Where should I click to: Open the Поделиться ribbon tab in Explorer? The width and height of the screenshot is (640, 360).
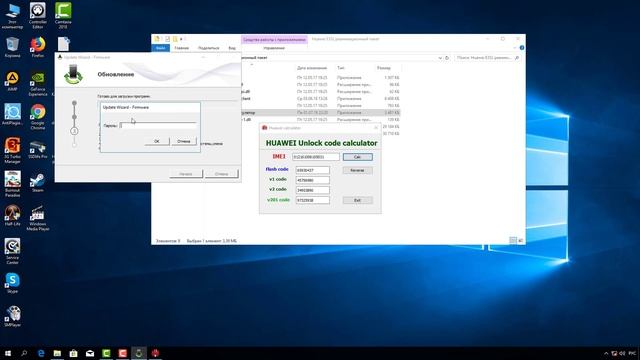pyautogui.click(x=209, y=48)
